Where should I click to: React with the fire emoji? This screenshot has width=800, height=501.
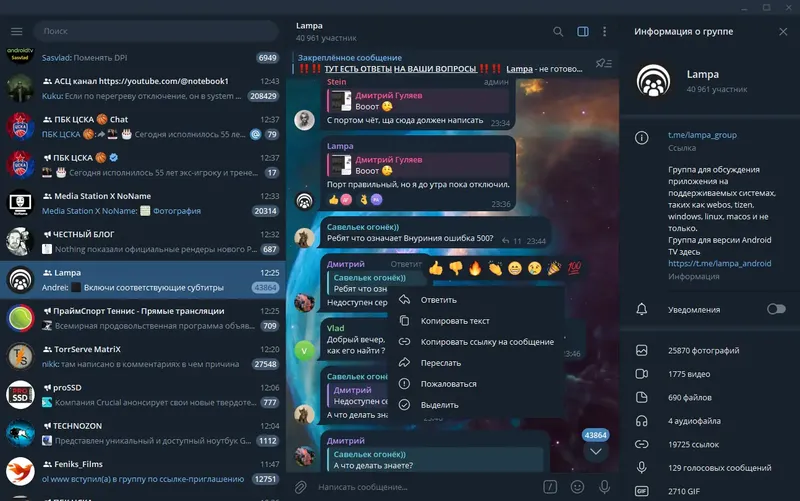(475, 268)
